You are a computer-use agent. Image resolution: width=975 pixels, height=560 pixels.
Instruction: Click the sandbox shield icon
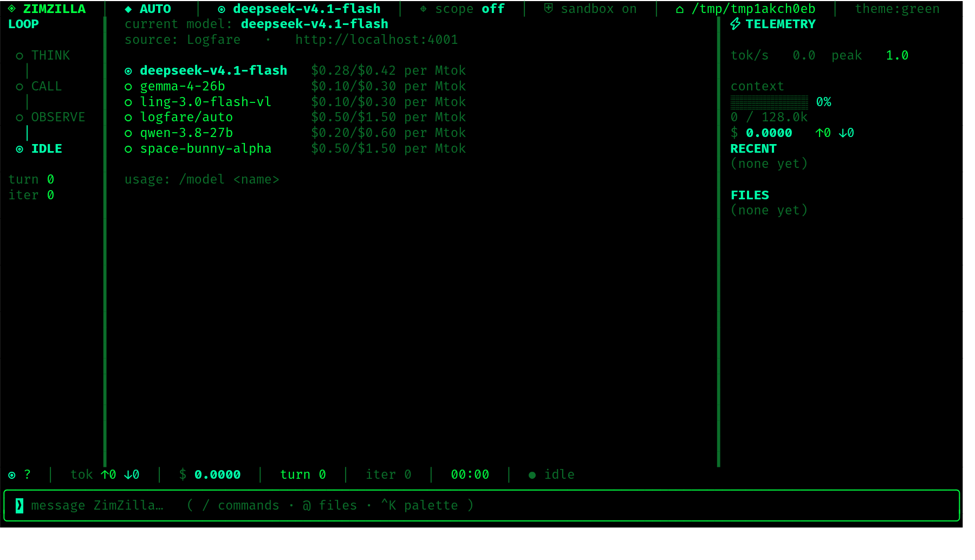548,9
